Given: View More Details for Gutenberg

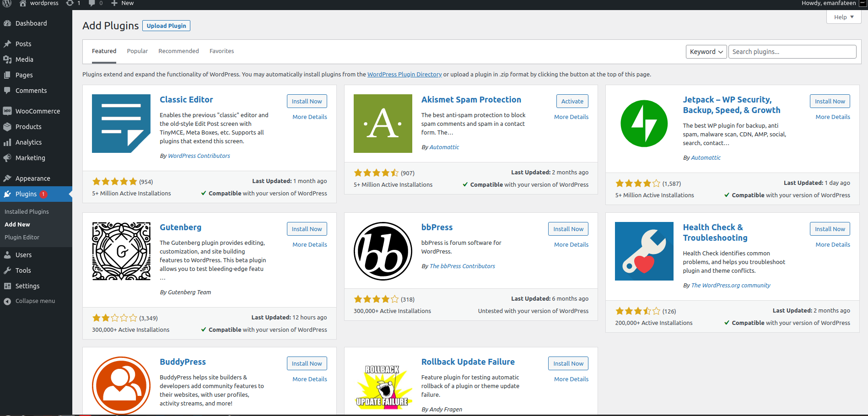Looking at the screenshot, I should coord(310,245).
